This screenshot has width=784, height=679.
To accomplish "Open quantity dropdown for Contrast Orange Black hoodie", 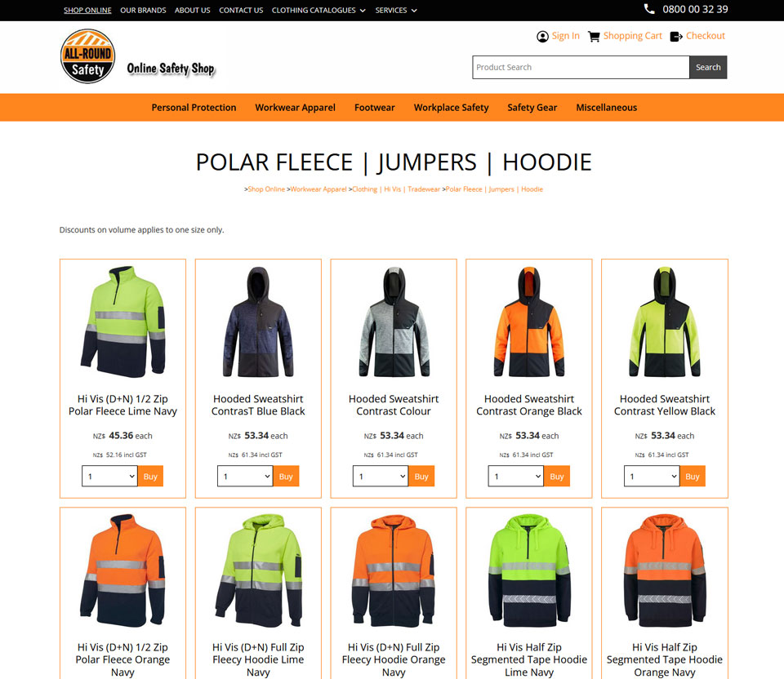I will (x=516, y=476).
